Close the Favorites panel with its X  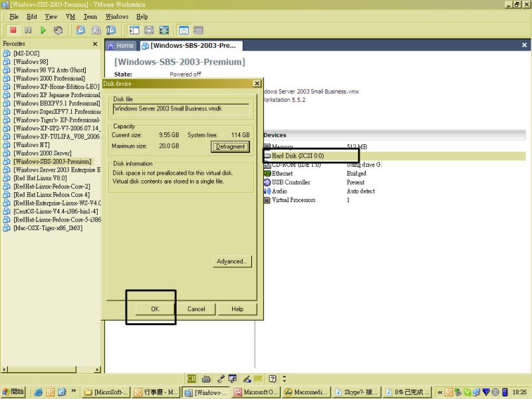tap(95, 44)
